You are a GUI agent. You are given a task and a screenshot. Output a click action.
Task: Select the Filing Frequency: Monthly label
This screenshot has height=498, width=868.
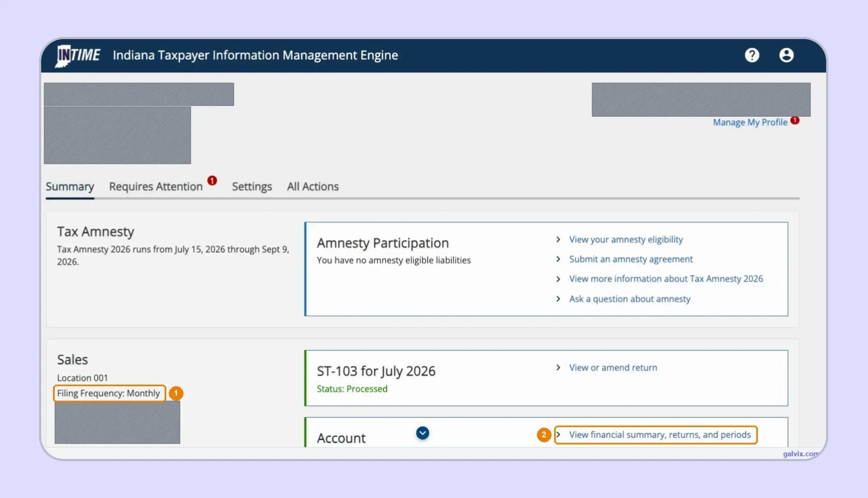coord(108,393)
